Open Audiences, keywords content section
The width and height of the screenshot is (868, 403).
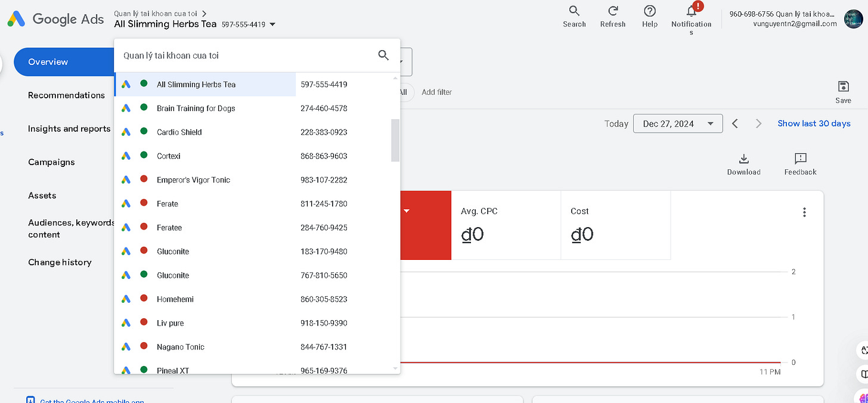tap(71, 228)
